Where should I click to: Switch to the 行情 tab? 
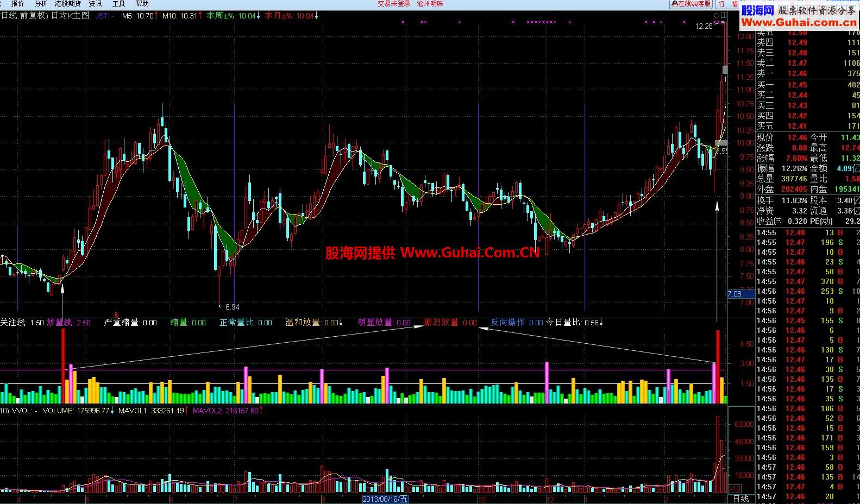727,4
